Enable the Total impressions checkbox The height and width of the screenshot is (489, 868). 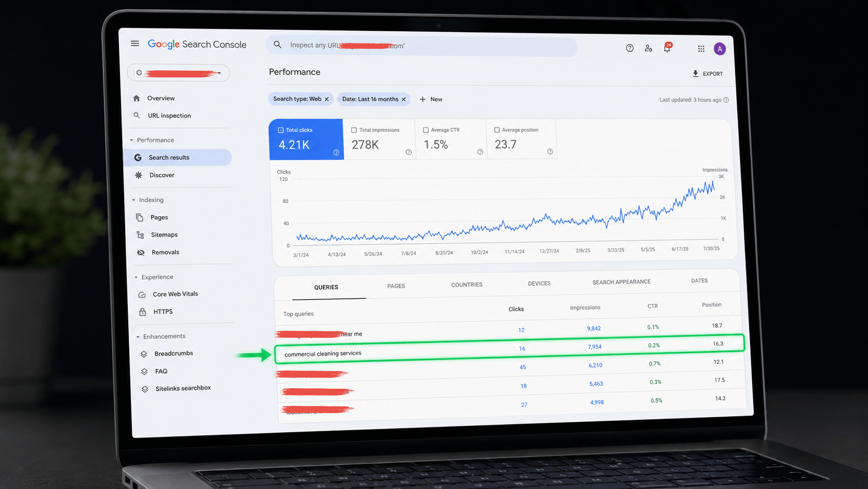coord(354,130)
